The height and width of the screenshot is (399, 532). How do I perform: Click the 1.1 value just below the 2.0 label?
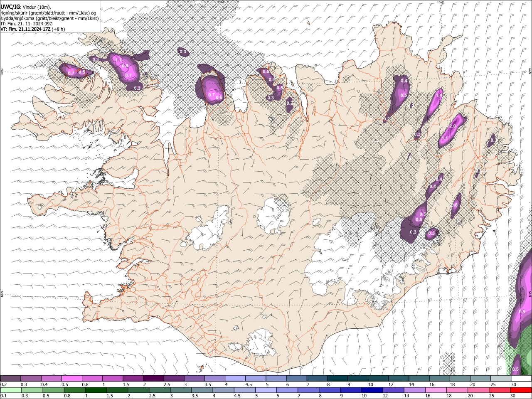tap(445, 138)
